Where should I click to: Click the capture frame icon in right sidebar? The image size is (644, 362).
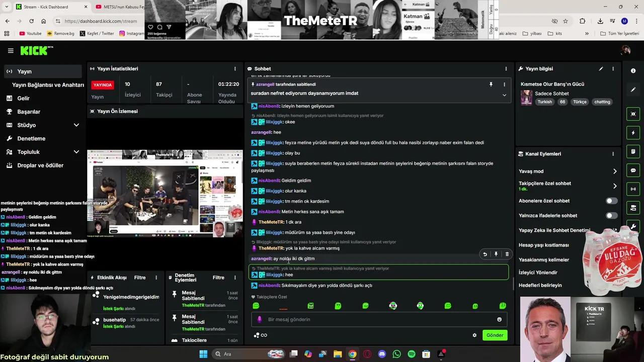(x=633, y=114)
